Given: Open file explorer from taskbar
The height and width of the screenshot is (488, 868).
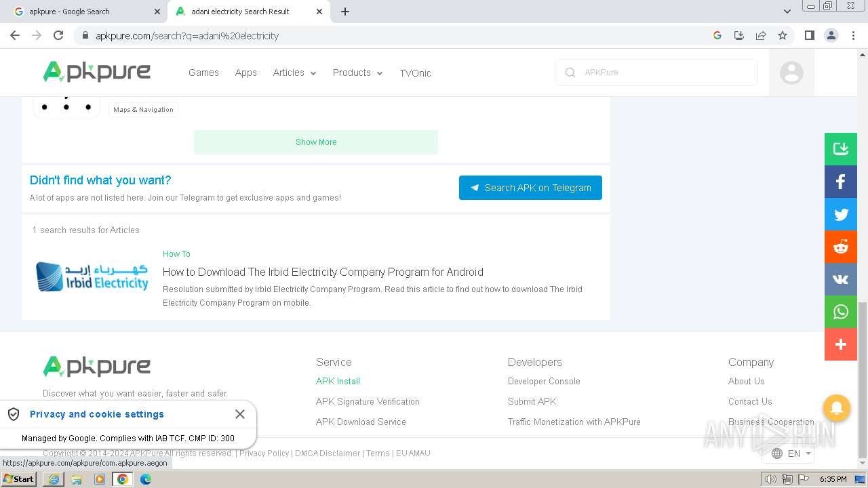Looking at the screenshot, I should 77,479.
